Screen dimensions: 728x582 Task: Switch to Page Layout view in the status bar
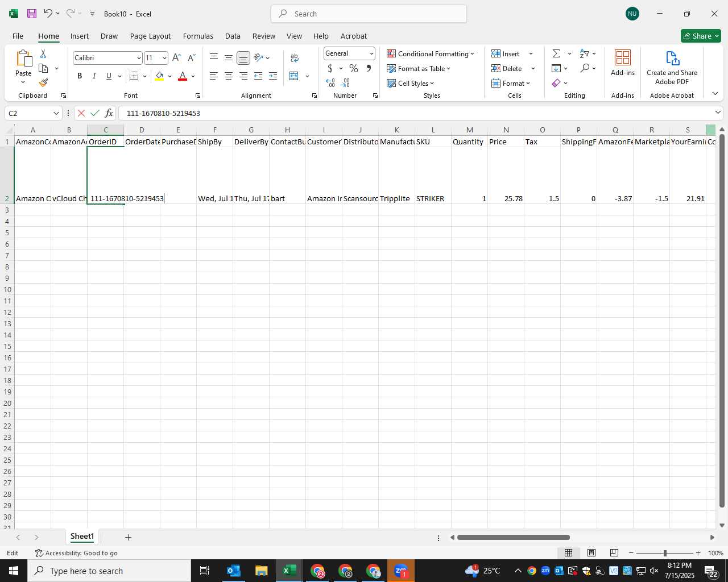point(591,553)
